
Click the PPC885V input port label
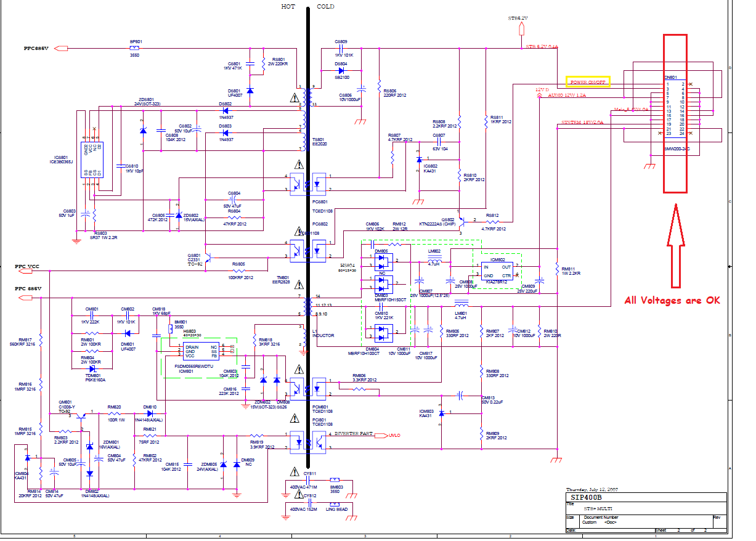click(36, 48)
